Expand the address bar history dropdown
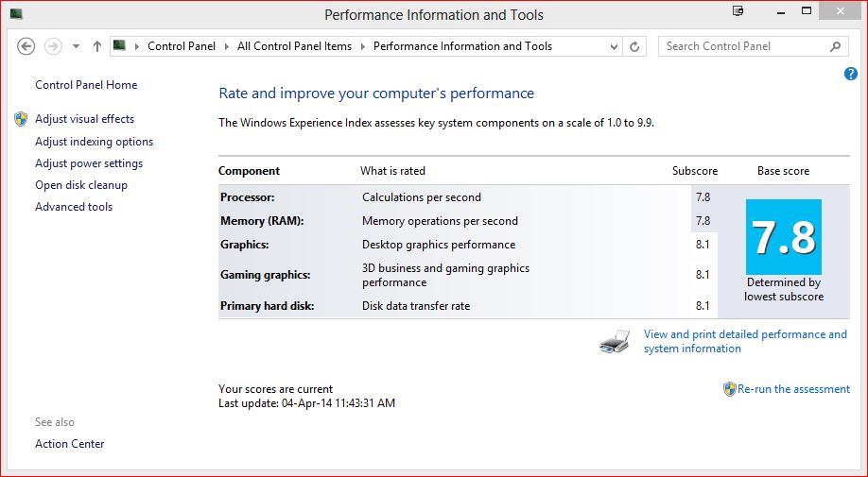The image size is (868, 477). (x=613, y=46)
